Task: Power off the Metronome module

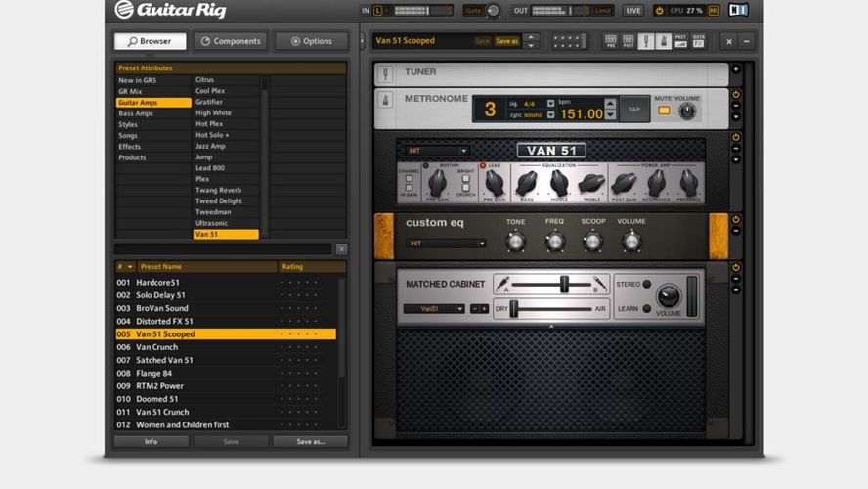Action: pyautogui.click(x=736, y=94)
